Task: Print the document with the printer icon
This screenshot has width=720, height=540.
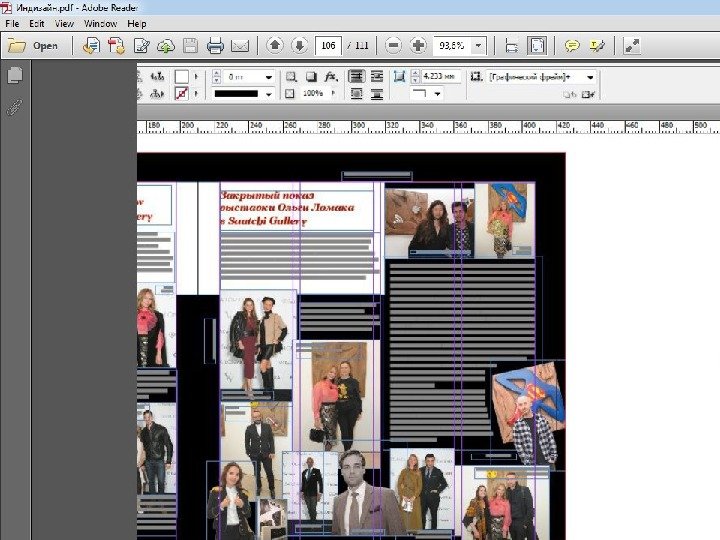Action: 215,45
